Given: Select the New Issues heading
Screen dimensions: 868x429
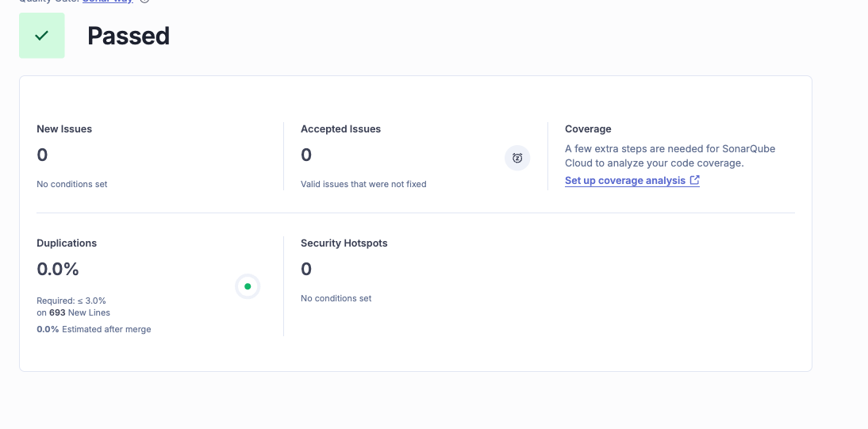Looking at the screenshot, I should tap(64, 128).
